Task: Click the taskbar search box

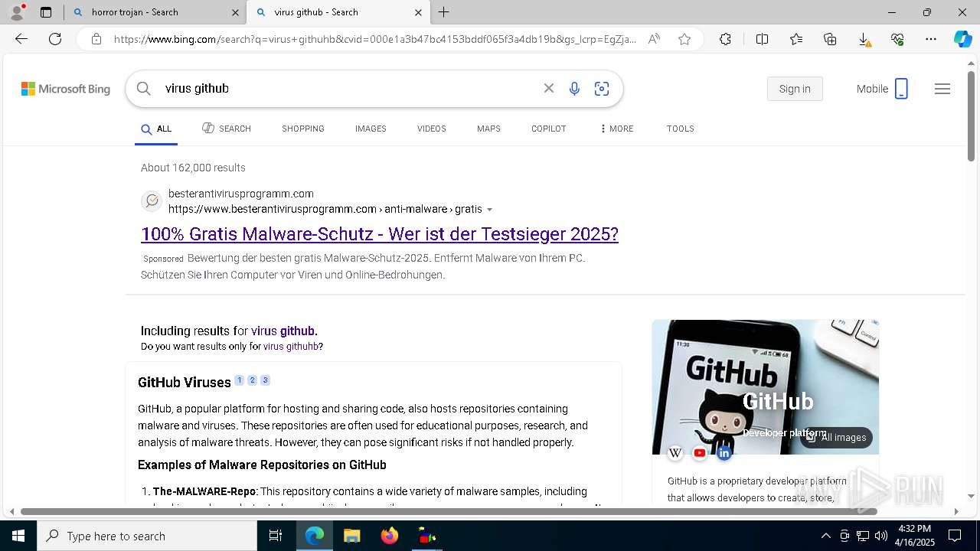Action: 147,536
